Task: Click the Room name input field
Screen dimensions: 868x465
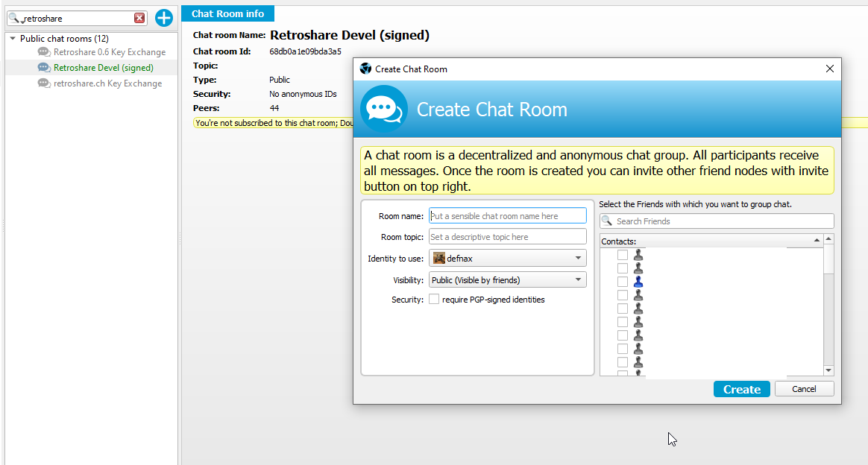Action: (508, 215)
